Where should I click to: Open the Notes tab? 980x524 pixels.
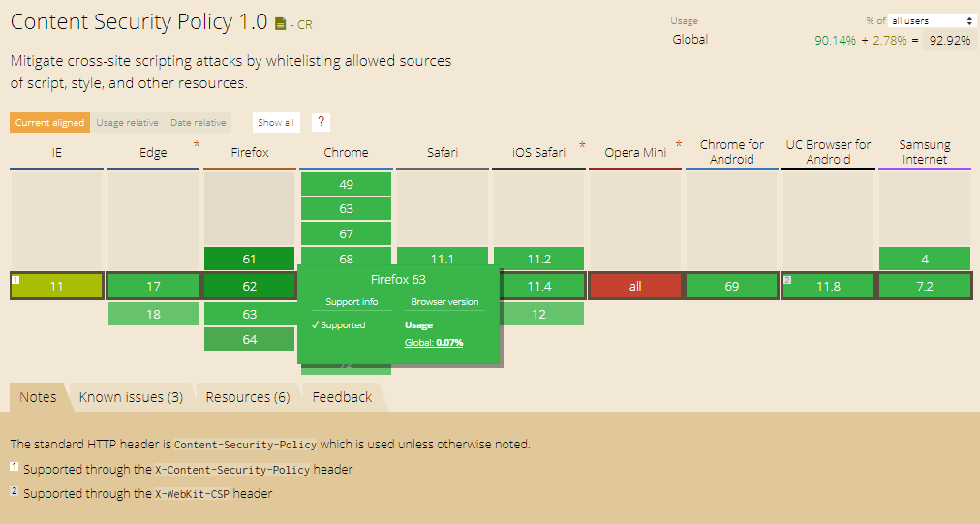pos(38,397)
